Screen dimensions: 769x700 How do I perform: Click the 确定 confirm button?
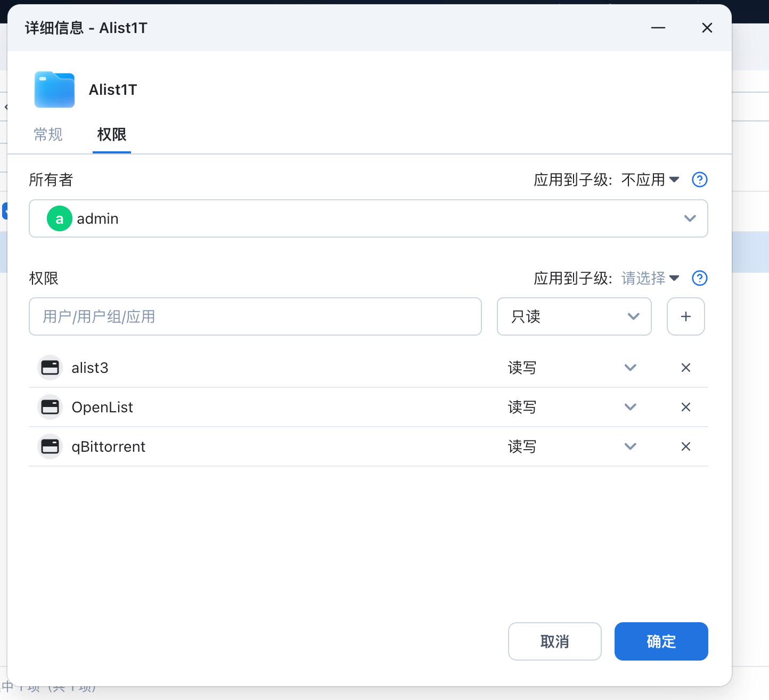pyautogui.click(x=661, y=641)
